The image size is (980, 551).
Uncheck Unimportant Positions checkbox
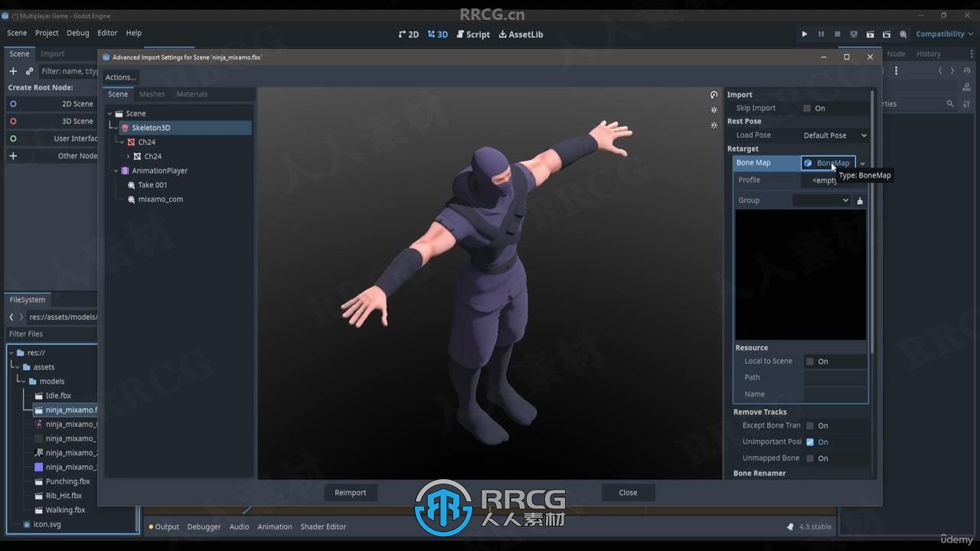810,442
